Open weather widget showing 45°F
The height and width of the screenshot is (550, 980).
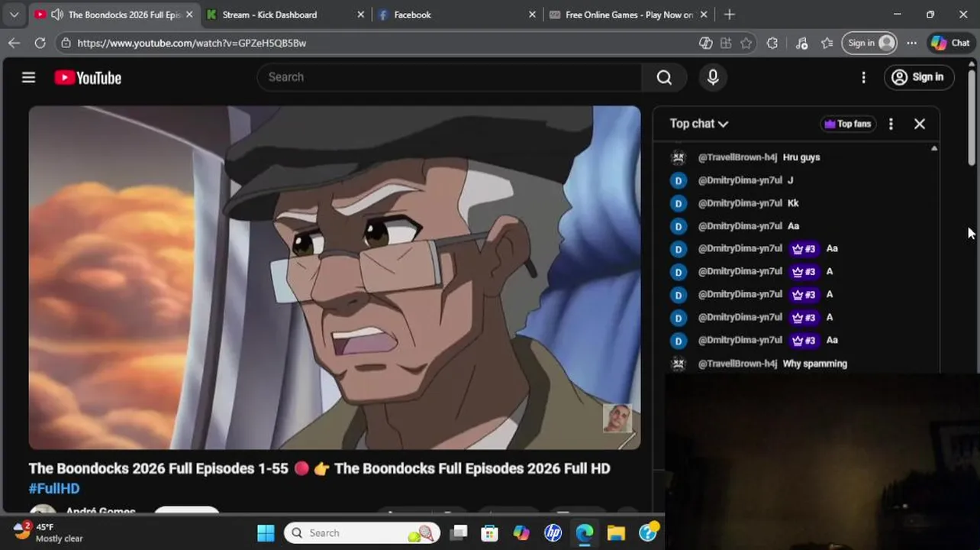pos(47,532)
